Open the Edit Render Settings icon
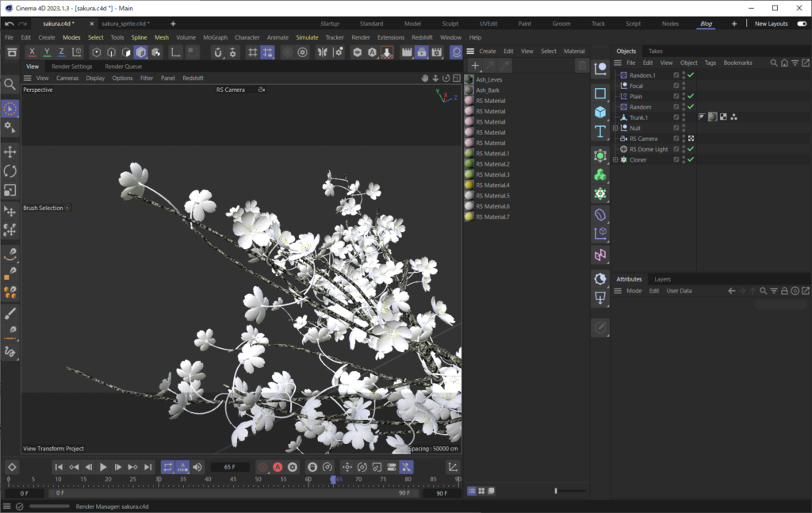This screenshot has width=812, height=513. pos(437,52)
